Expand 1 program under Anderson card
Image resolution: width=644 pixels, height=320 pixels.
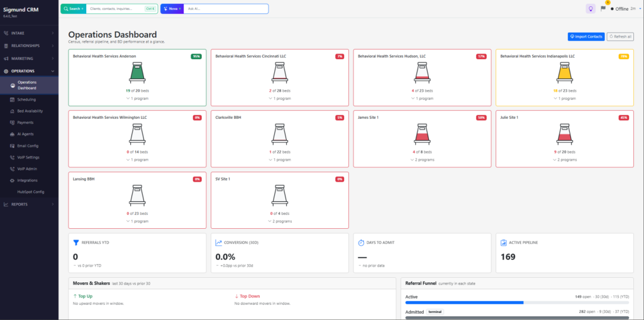[137, 99]
